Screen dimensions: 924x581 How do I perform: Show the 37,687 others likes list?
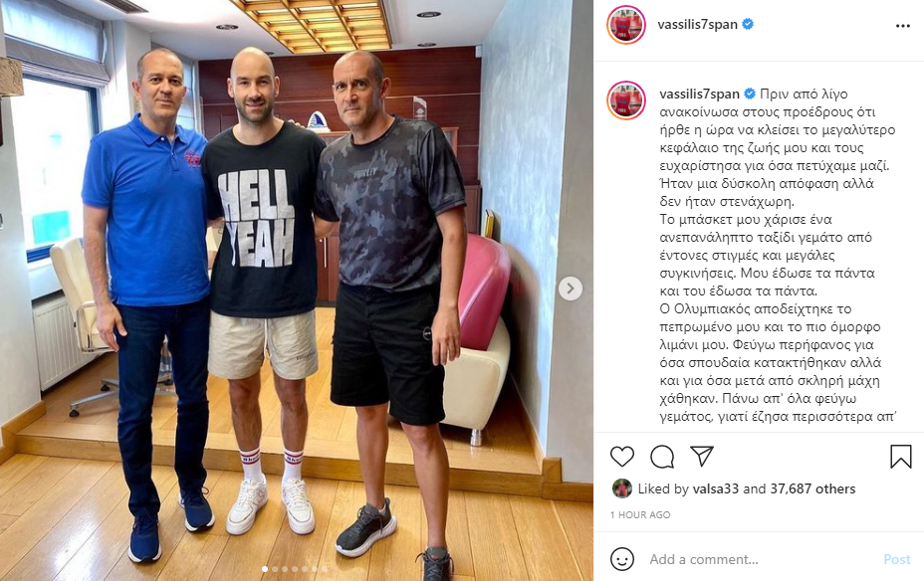(812, 488)
